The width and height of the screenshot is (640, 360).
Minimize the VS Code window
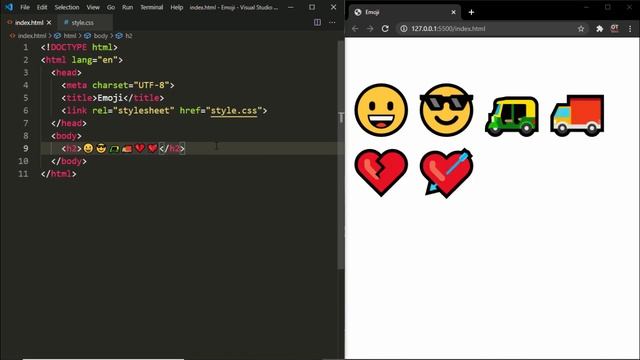pos(291,7)
